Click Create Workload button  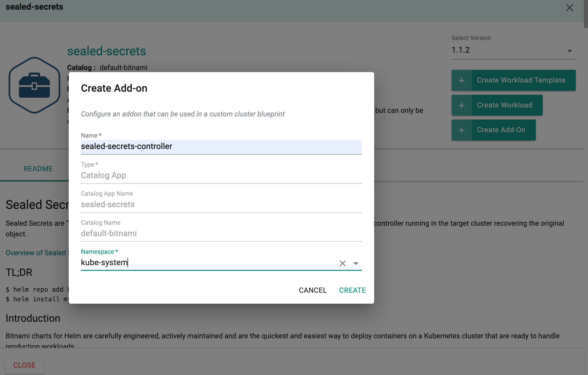(x=497, y=105)
